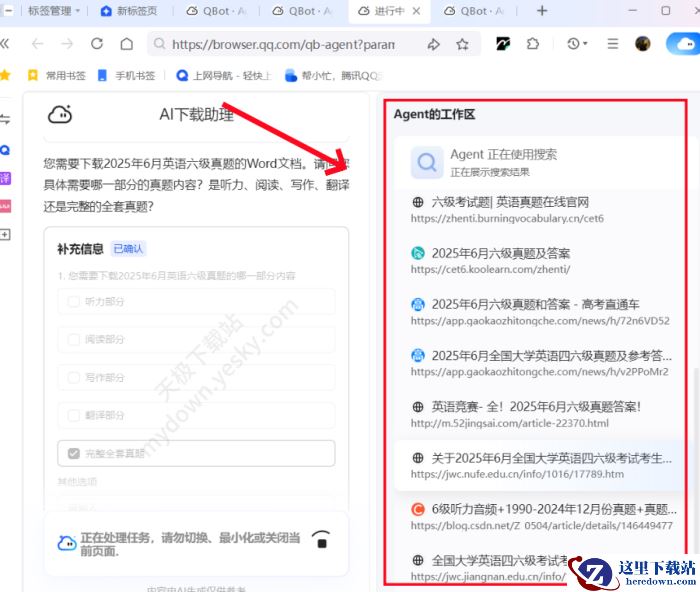Click the Agent的工作区 heading
This screenshot has width=700, height=592.
434,114
